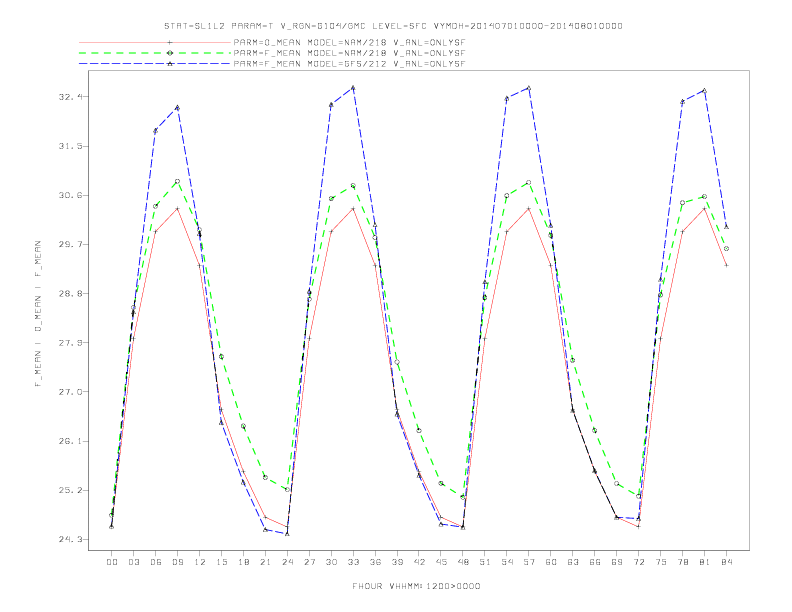Click x-axis tick label 27
The height and width of the screenshot is (612, 792).
pos(309,562)
